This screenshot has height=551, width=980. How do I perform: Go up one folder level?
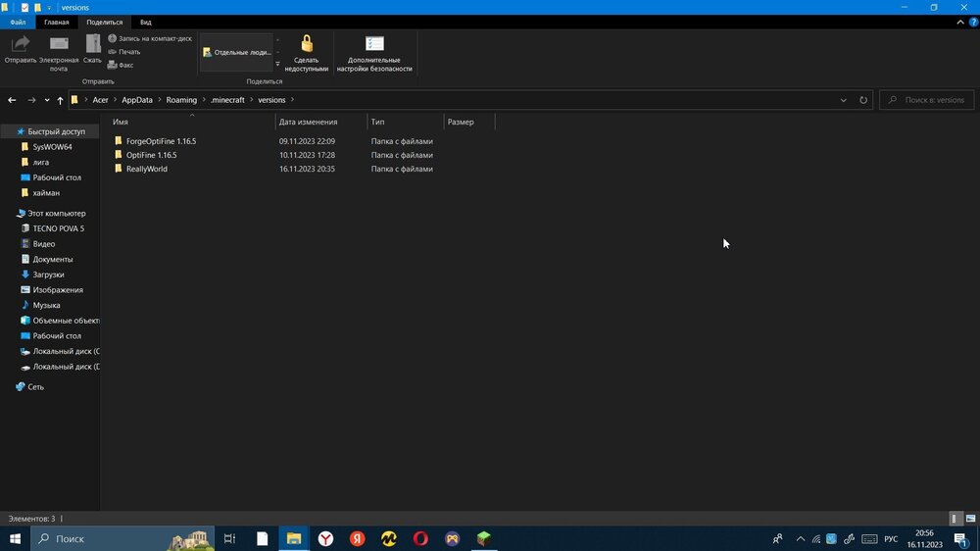(60, 100)
